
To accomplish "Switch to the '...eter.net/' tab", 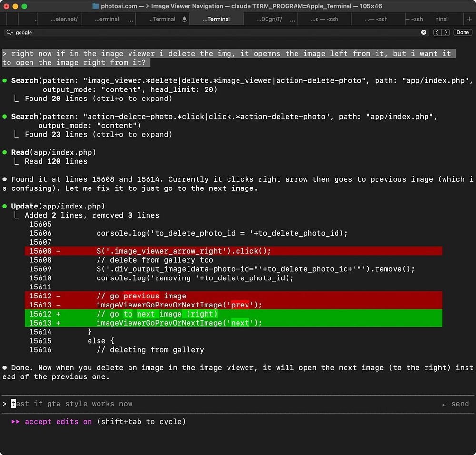I will coord(64,19).
